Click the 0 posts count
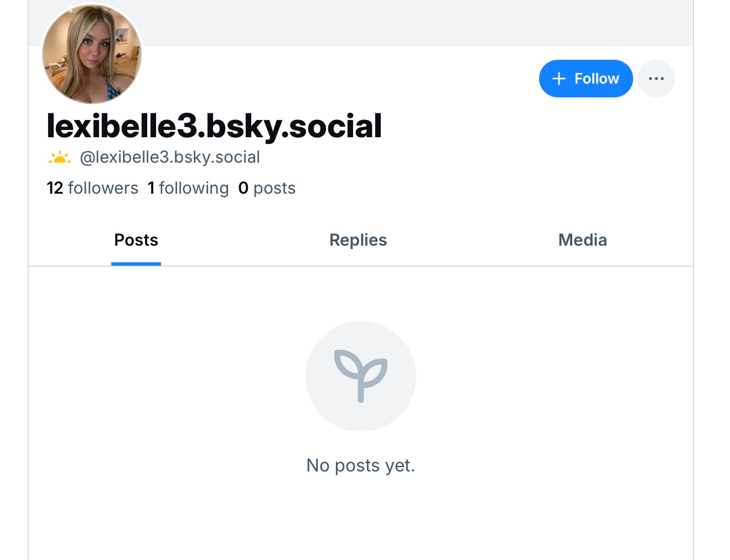Image resolution: width=730 pixels, height=560 pixels. point(267,188)
